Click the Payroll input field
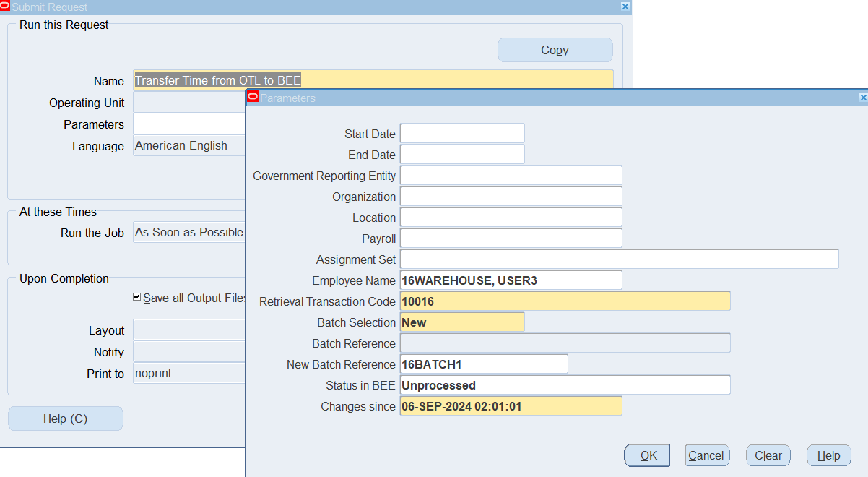This screenshot has width=868, height=477. point(511,239)
